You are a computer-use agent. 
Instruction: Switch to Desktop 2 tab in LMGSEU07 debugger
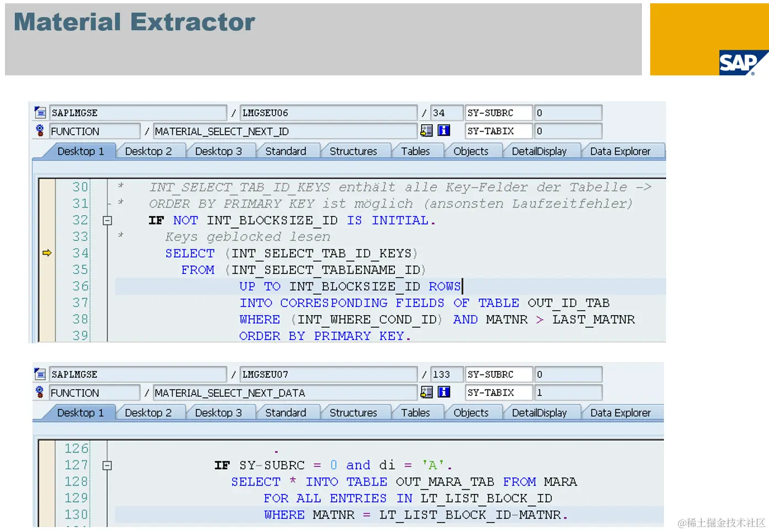click(x=149, y=413)
